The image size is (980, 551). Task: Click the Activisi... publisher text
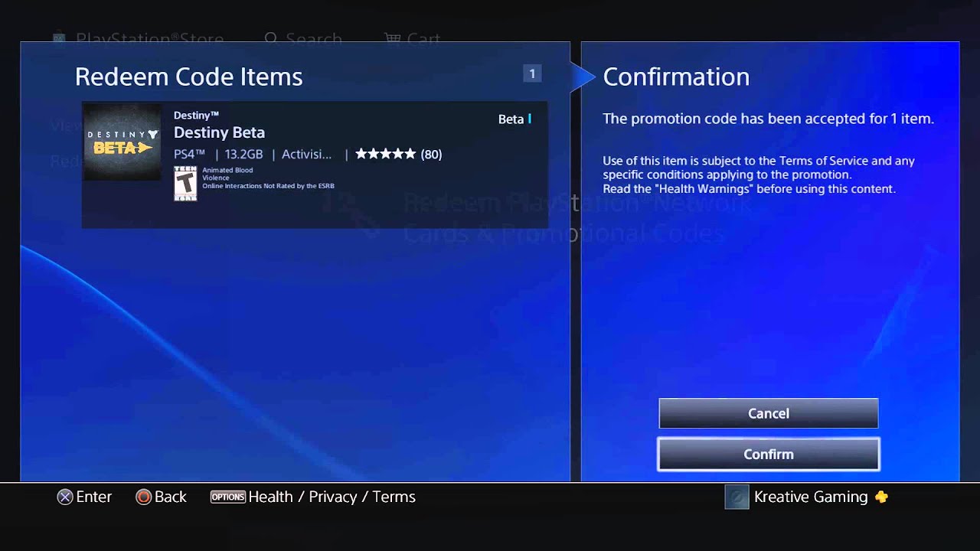306,154
